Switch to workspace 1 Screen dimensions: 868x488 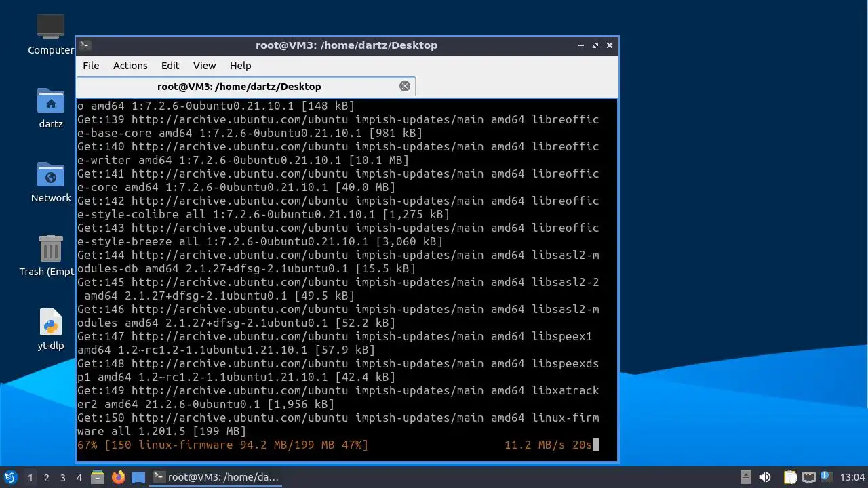(30, 478)
